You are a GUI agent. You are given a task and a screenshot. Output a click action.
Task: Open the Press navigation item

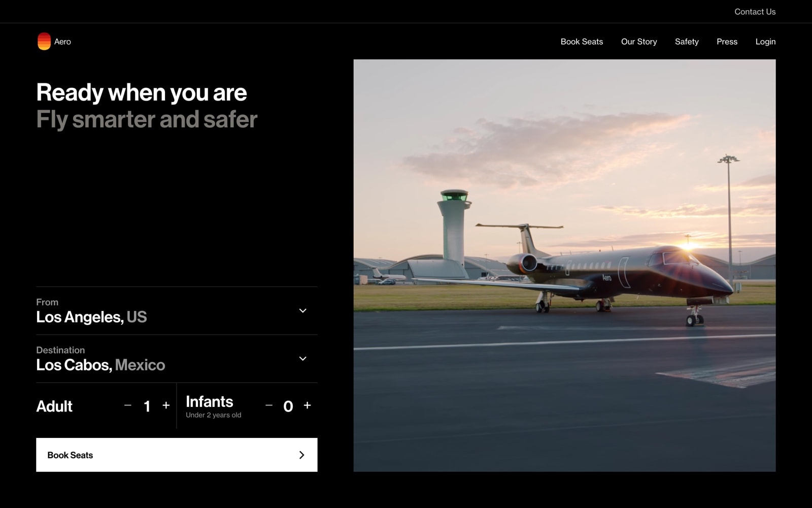727,42
